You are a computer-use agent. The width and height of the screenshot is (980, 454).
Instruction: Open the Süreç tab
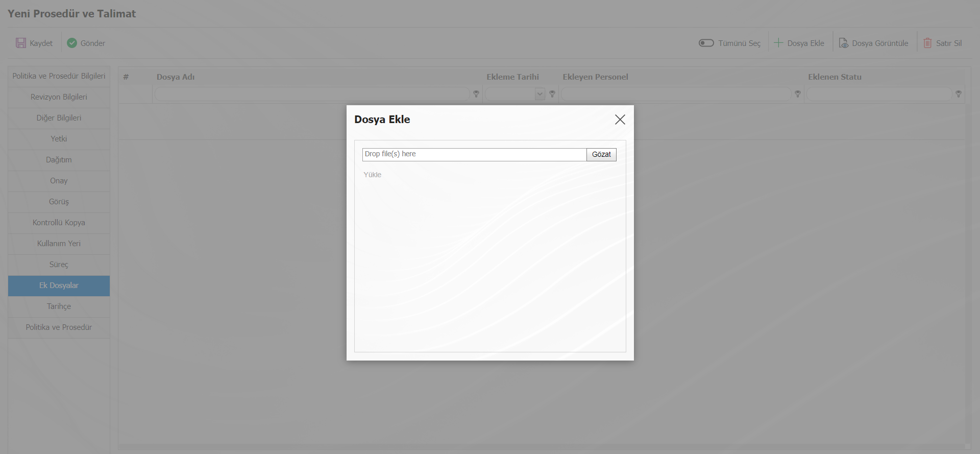click(59, 265)
